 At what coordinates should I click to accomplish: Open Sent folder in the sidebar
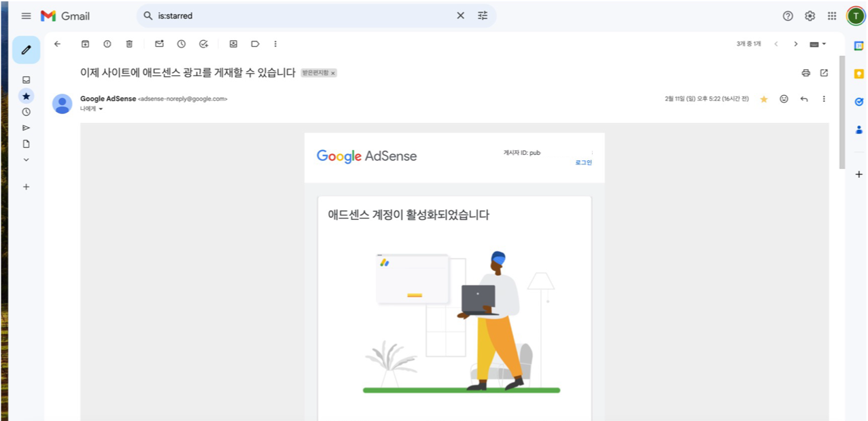26,128
